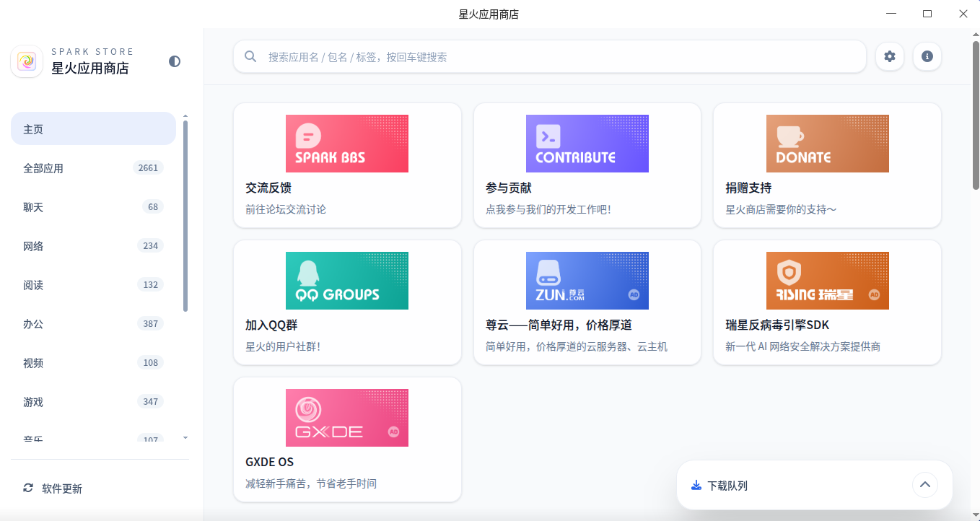Click the 下载队列 label
Viewport: 980px width, 521px height.
[727, 486]
